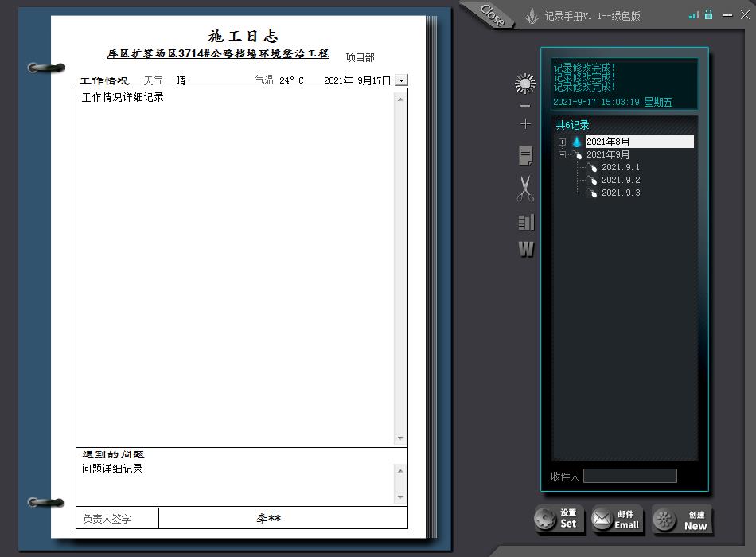Click the scissors cut icon
756x557 pixels.
coord(525,188)
